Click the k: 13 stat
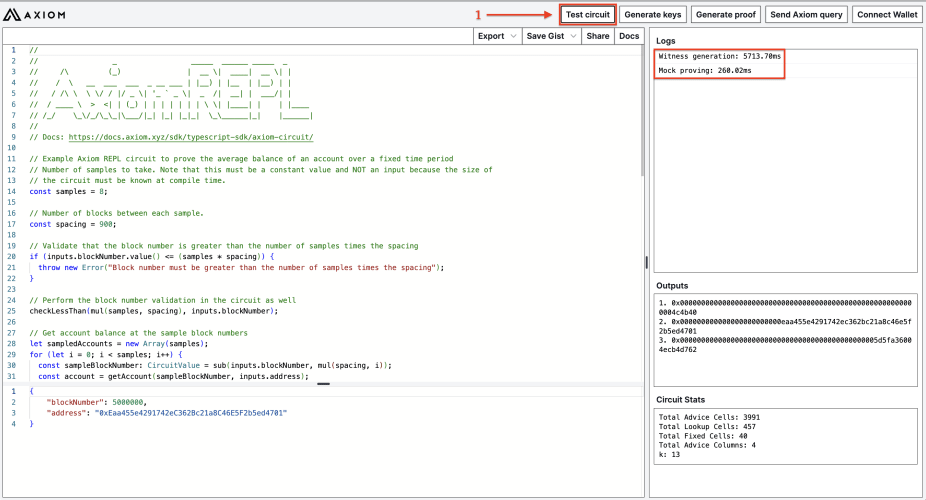This screenshot has height=500, width=926. point(669,455)
